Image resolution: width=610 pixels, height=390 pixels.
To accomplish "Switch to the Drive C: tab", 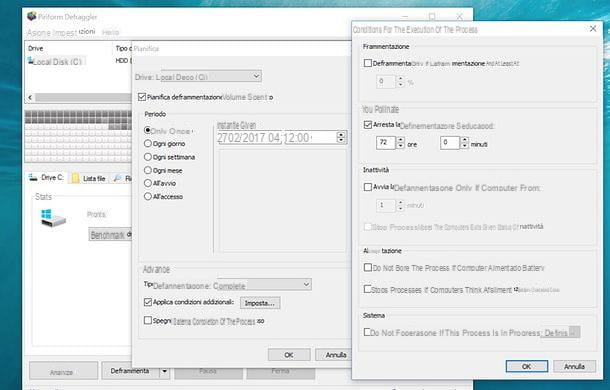I will click(47, 177).
